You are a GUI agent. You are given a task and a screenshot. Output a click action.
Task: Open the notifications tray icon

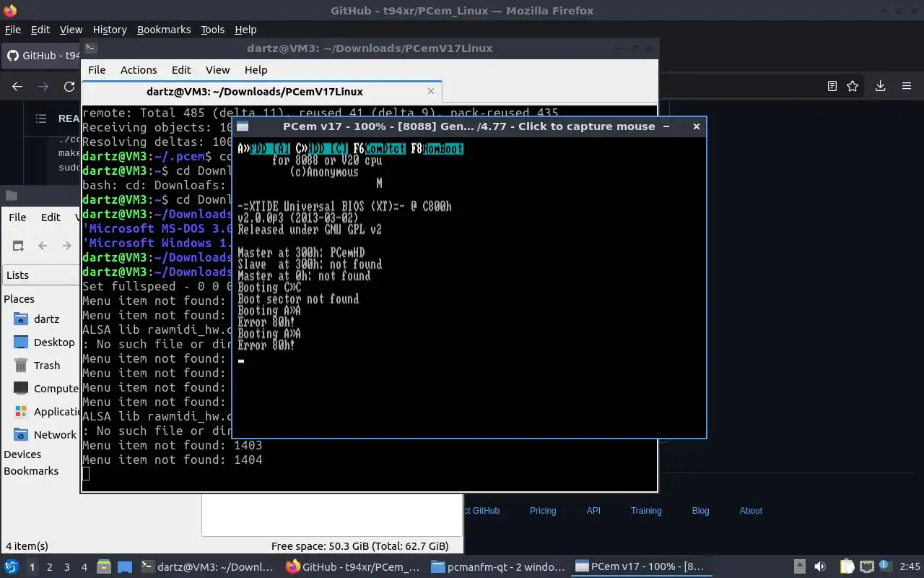tap(885, 566)
